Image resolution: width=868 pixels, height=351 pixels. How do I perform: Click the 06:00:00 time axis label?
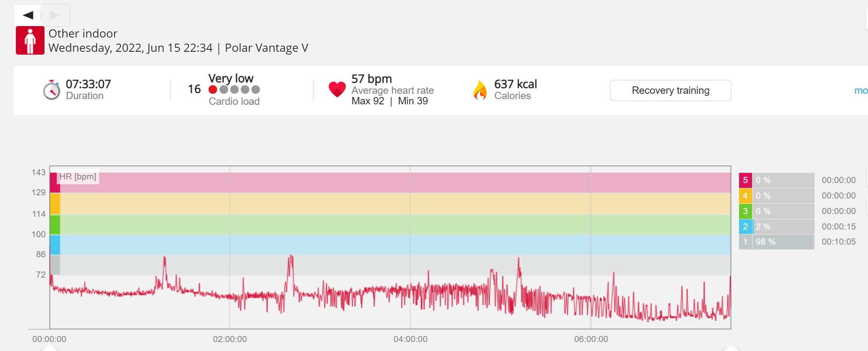[x=591, y=339]
